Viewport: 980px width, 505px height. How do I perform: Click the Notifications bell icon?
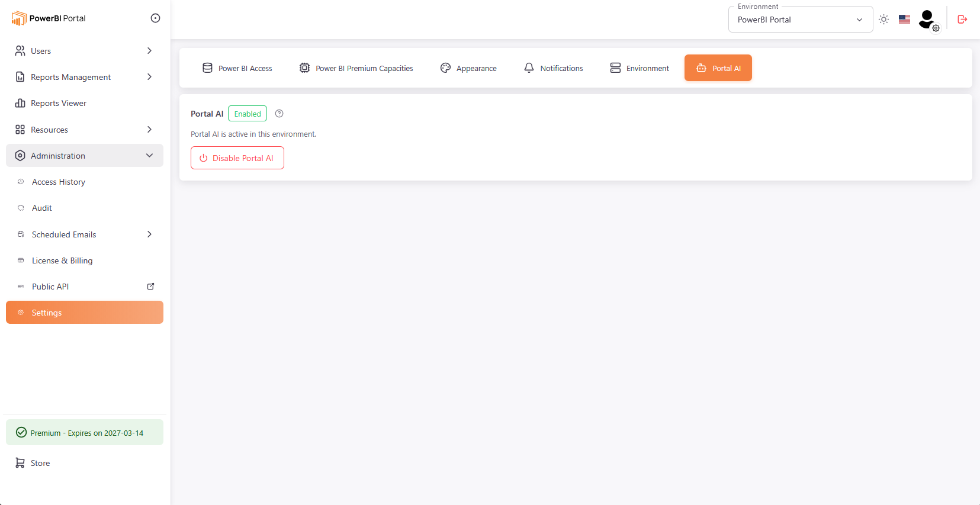coord(529,68)
